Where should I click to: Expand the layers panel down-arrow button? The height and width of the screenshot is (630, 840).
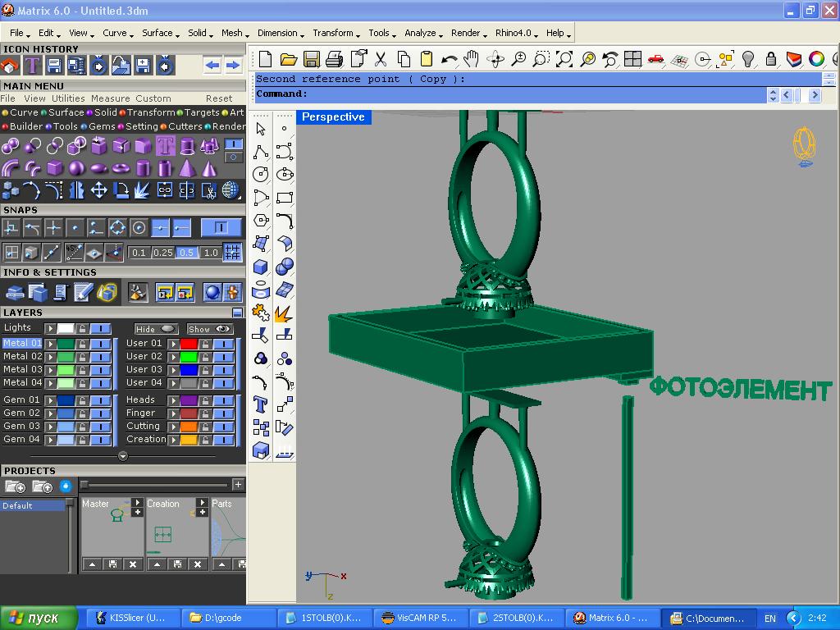123,456
